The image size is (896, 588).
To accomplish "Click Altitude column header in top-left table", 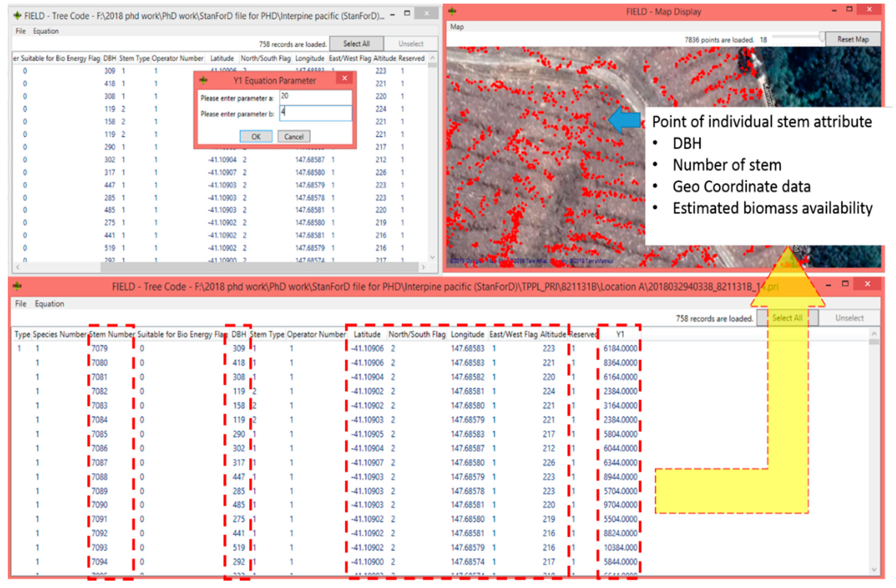I will coord(385,58).
